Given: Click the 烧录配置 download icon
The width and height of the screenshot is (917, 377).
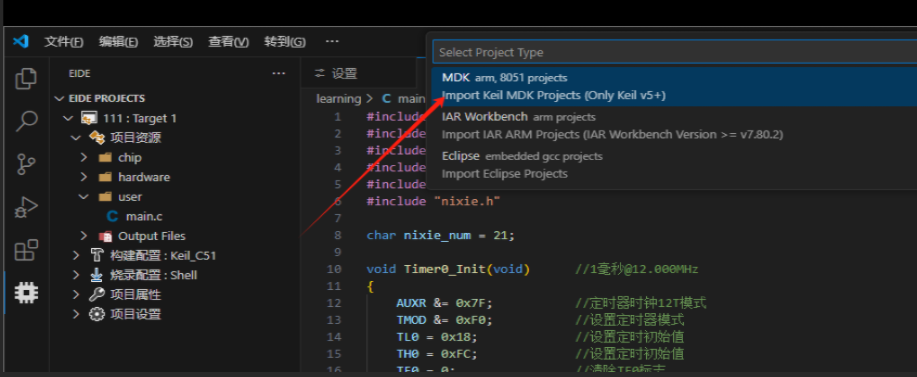Looking at the screenshot, I should 96,275.
